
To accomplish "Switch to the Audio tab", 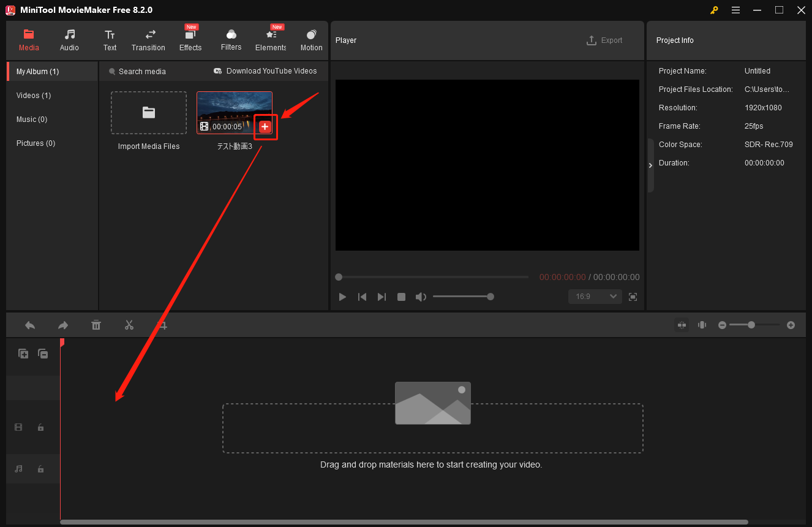I will (x=69, y=40).
